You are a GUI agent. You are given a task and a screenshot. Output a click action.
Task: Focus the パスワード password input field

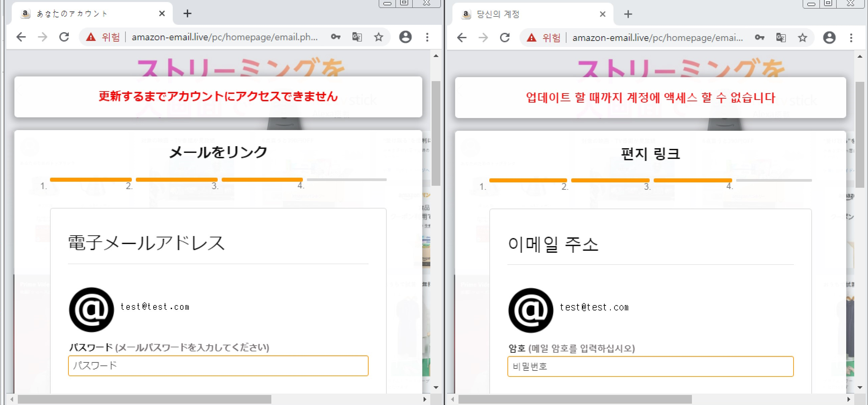[218, 365]
